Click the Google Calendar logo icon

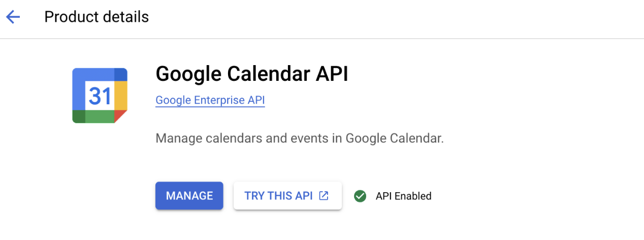point(100,95)
